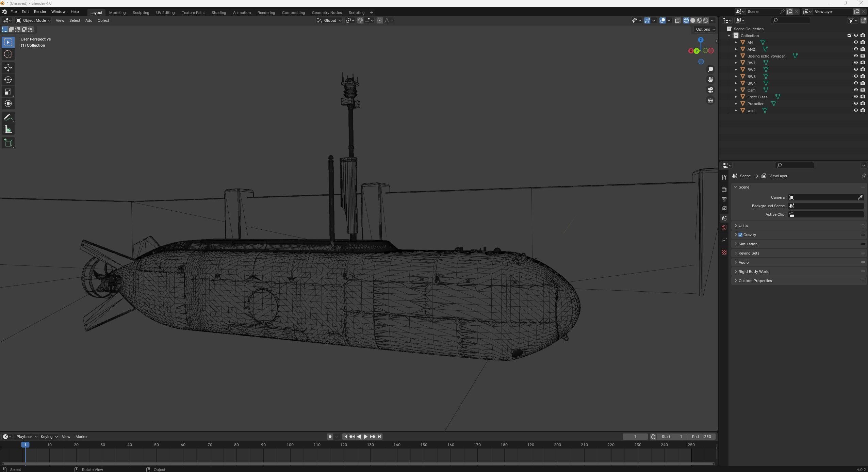This screenshot has width=868, height=472.
Task: Open the File menu
Action: [x=14, y=12]
